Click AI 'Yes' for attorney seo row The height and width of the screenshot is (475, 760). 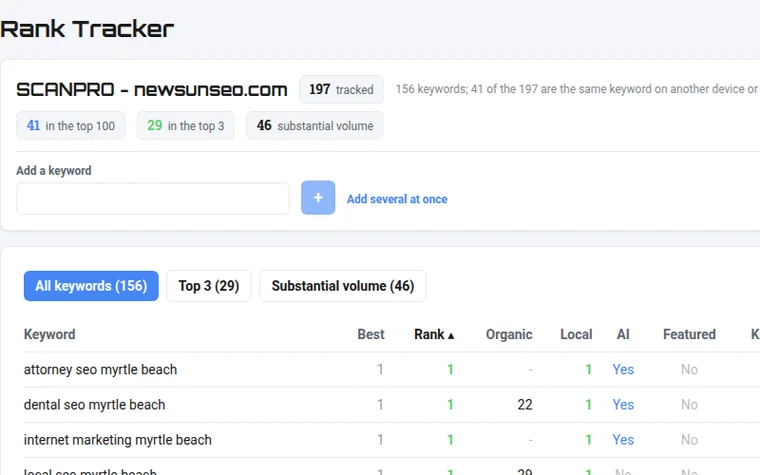[623, 369]
